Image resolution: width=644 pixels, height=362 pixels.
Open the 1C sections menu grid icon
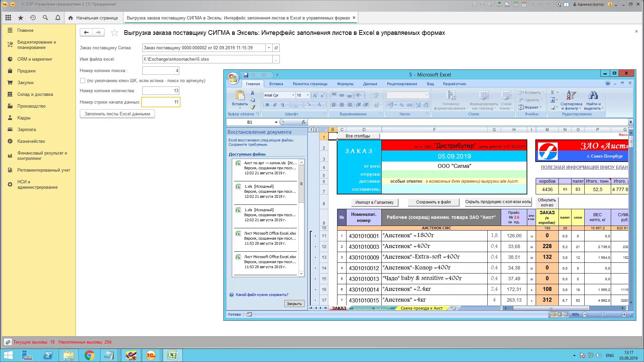pos(8,18)
